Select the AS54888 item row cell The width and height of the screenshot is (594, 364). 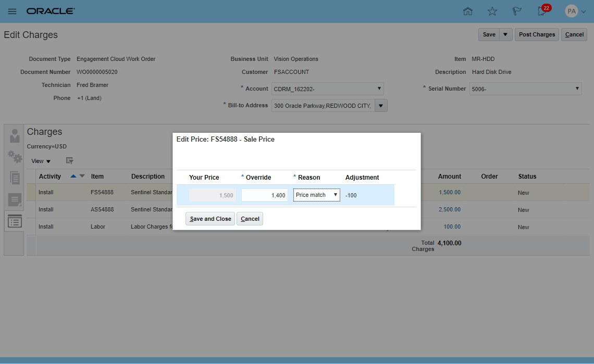click(x=102, y=209)
